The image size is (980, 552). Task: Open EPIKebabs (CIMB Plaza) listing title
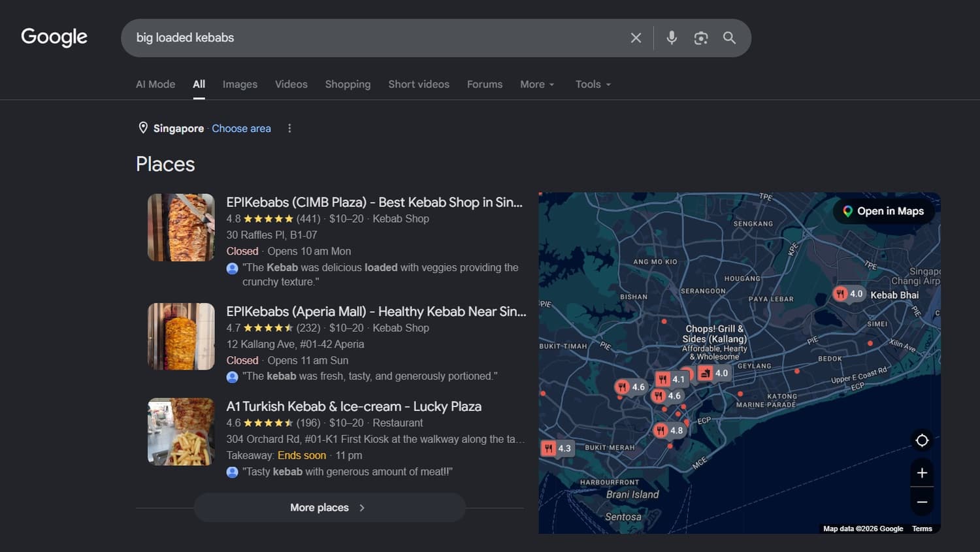click(374, 203)
